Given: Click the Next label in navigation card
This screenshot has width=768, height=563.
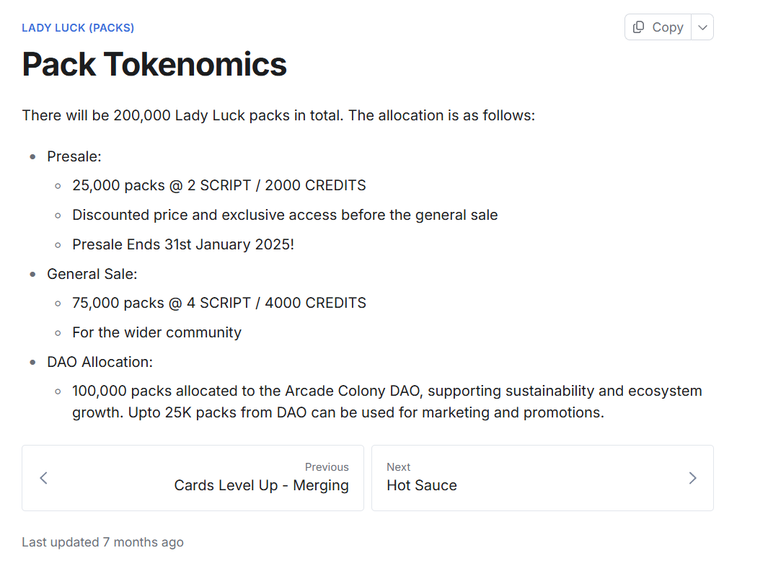Looking at the screenshot, I should click(398, 467).
